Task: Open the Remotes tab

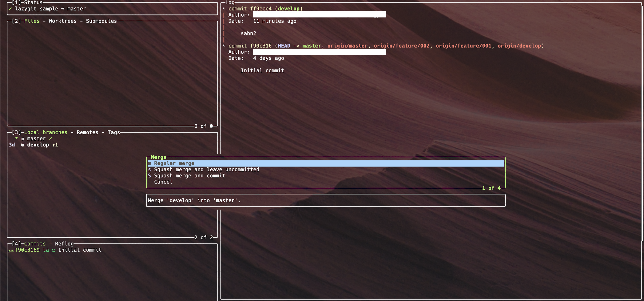Action: (87, 132)
